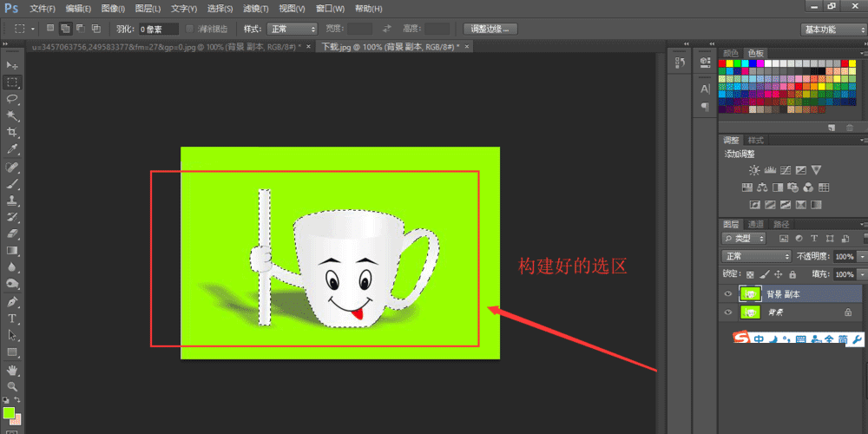Click the 调整边缘 button
The image size is (868, 434).
point(490,29)
